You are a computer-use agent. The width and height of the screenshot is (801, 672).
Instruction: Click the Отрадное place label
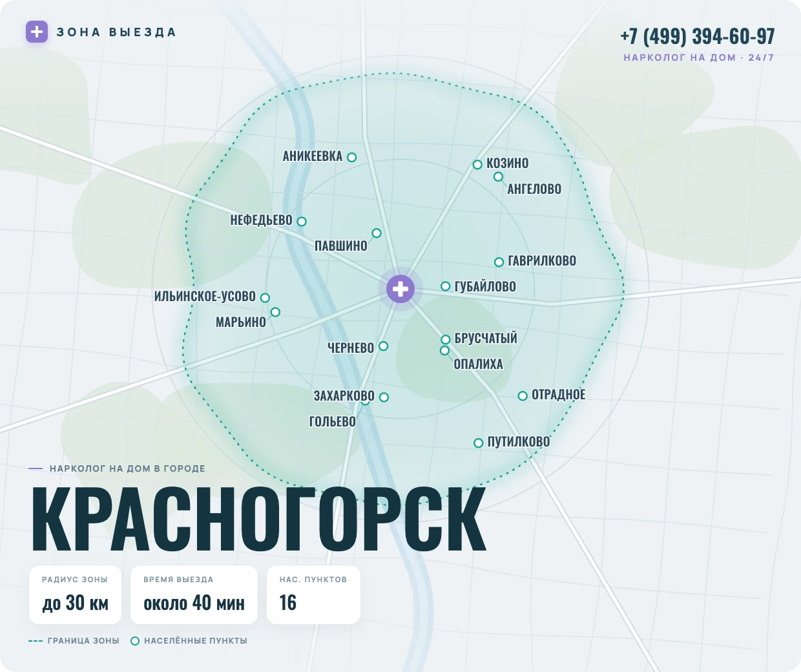coord(558,395)
